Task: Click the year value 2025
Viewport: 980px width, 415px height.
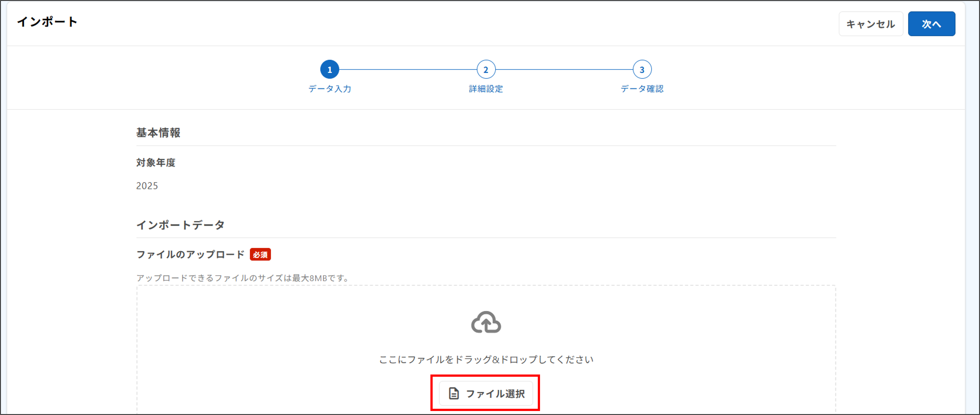Action: (x=147, y=186)
